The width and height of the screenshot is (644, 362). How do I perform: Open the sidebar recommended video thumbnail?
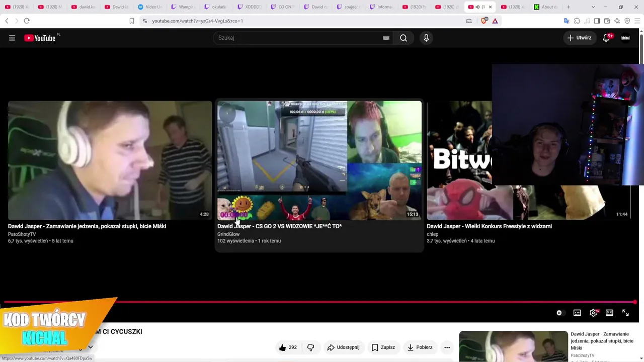pos(514,346)
